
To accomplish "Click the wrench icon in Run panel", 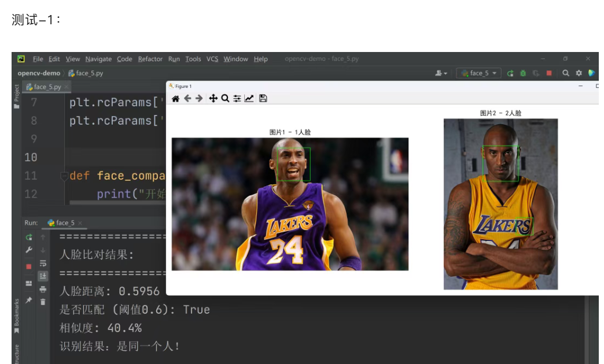I will click(29, 250).
